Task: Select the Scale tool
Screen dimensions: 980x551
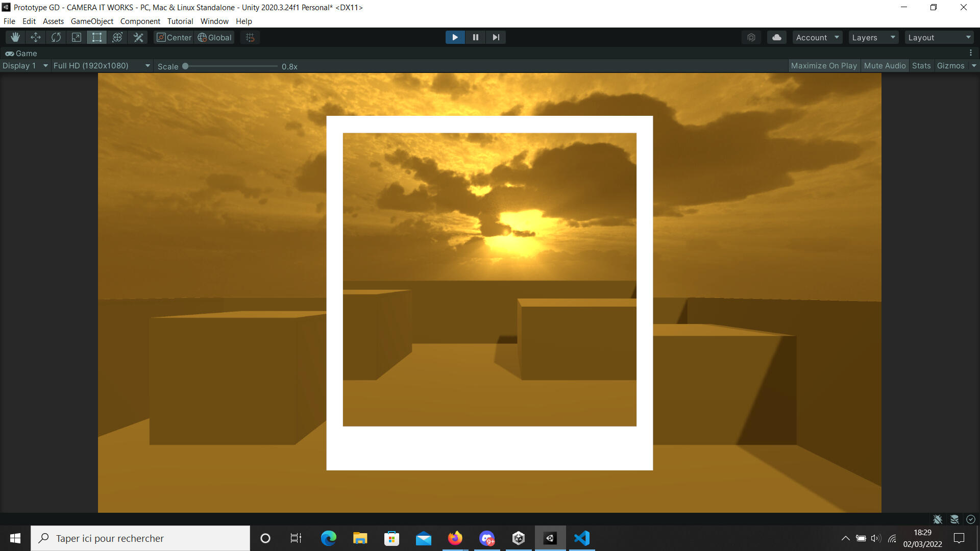Action: 77,37
